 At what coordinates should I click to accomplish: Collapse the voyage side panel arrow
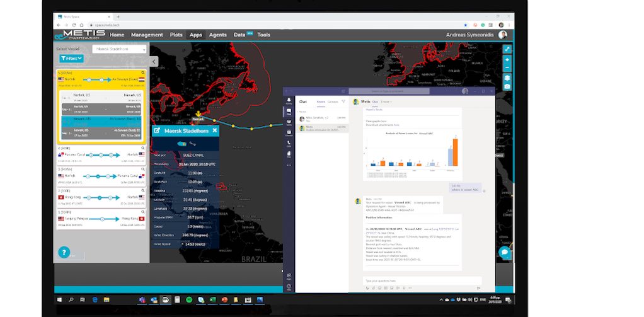pos(154,62)
